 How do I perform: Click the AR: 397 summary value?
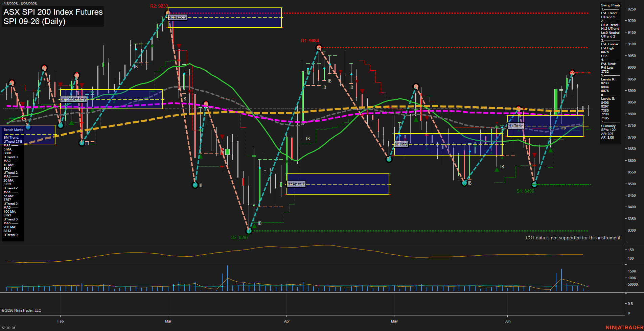[x=607, y=134]
